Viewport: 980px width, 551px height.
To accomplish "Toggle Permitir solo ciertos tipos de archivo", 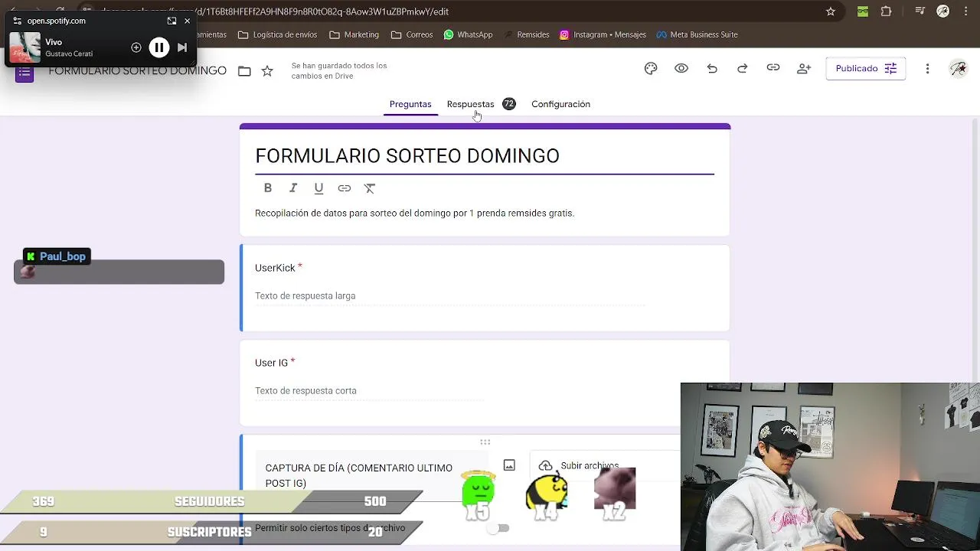I will coord(498,528).
